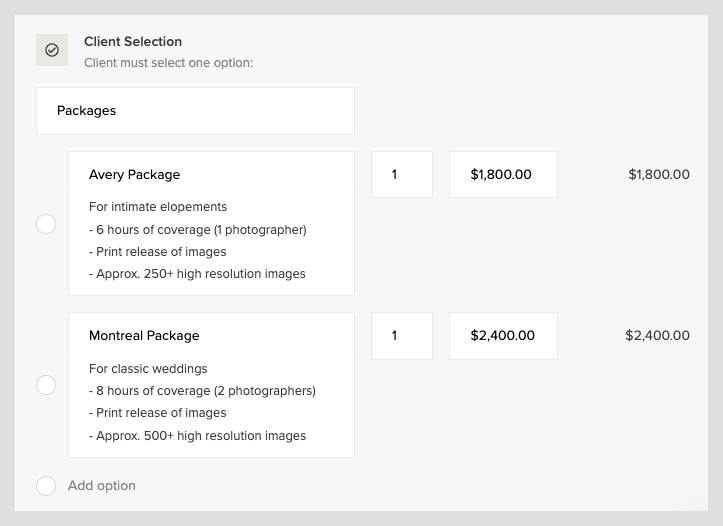This screenshot has height=526, width=723.
Task: Edit the Packages group title field
Action: (196, 111)
